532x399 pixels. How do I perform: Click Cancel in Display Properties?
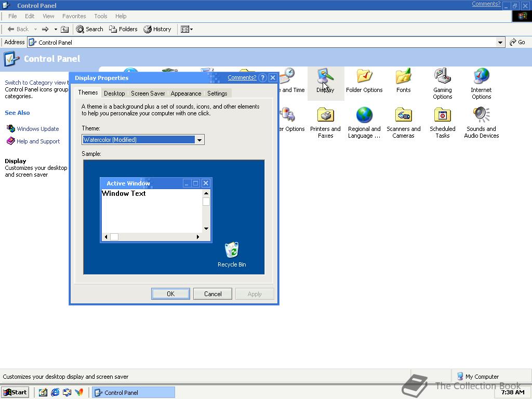pos(212,294)
